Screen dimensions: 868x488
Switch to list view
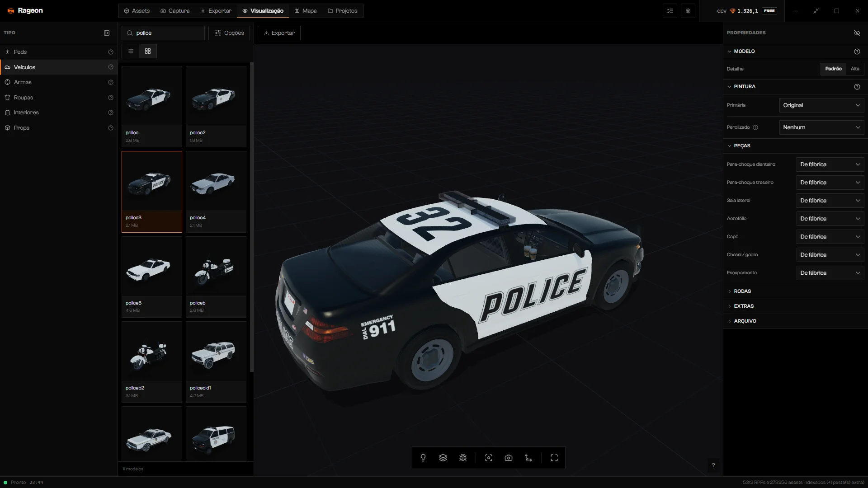pos(131,51)
